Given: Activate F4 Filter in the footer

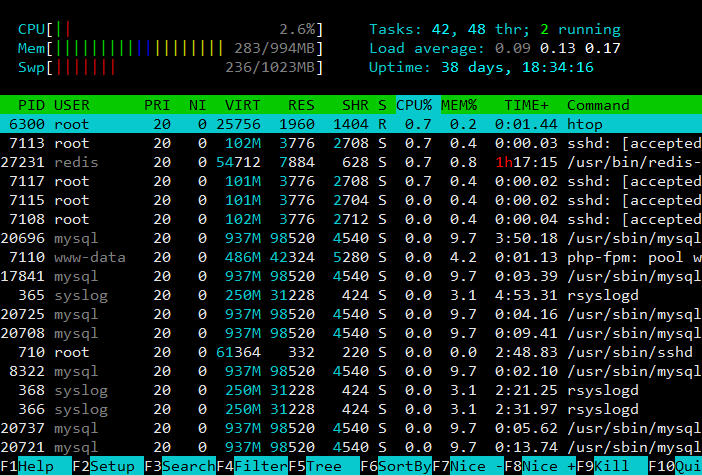Looking at the screenshot, I should 252,467.
